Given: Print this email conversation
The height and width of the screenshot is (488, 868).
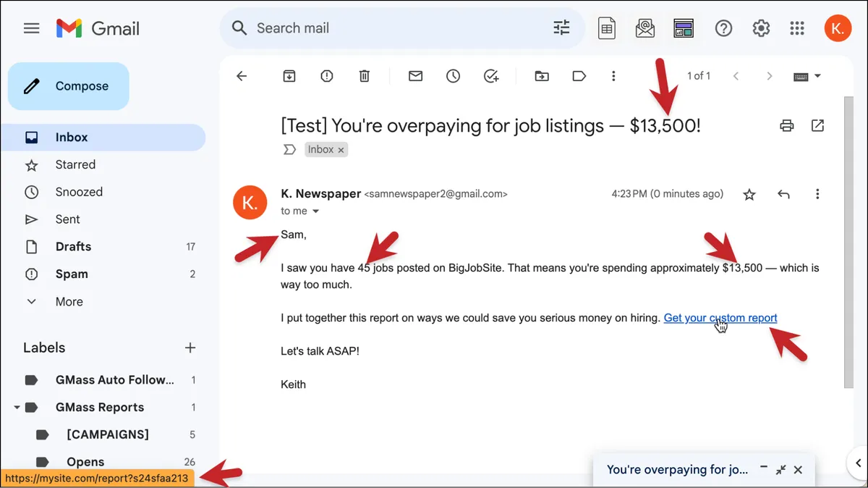Looking at the screenshot, I should click(x=787, y=126).
